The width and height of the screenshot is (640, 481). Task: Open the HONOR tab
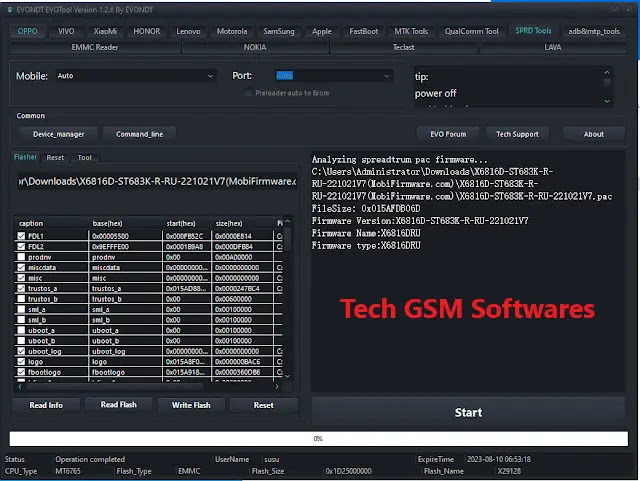click(147, 31)
